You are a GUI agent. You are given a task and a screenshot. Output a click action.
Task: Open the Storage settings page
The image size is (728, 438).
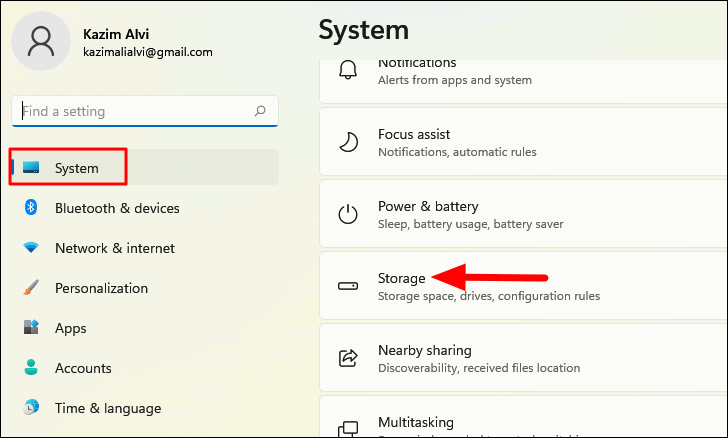[523, 286]
